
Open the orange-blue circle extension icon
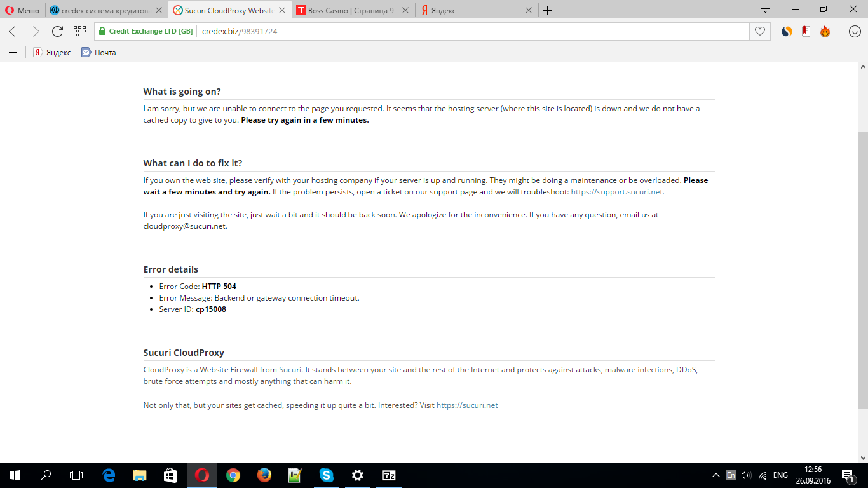click(x=787, y=31)
